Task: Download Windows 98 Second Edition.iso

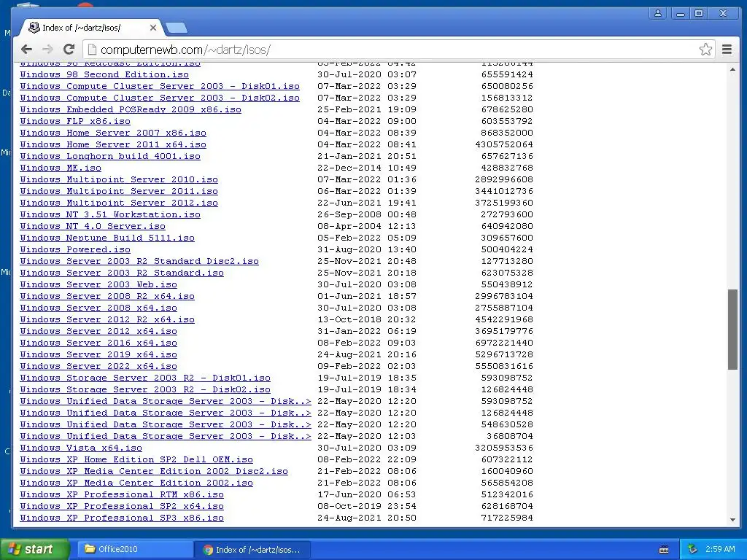Action: point(104,75)
